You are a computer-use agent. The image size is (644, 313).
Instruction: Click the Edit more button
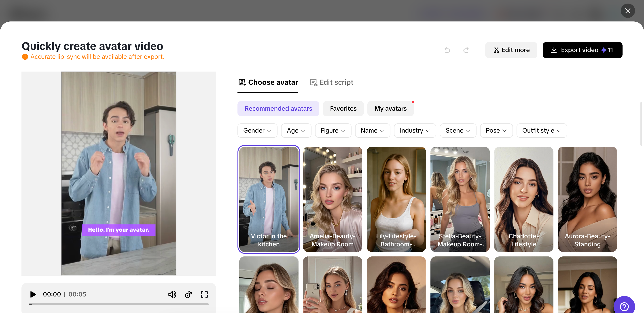tap(511, 50)
